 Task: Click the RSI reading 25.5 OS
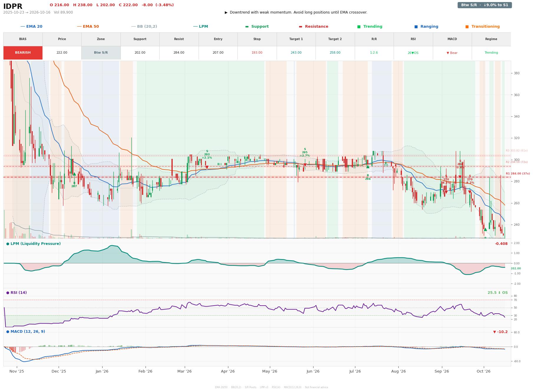498,293
